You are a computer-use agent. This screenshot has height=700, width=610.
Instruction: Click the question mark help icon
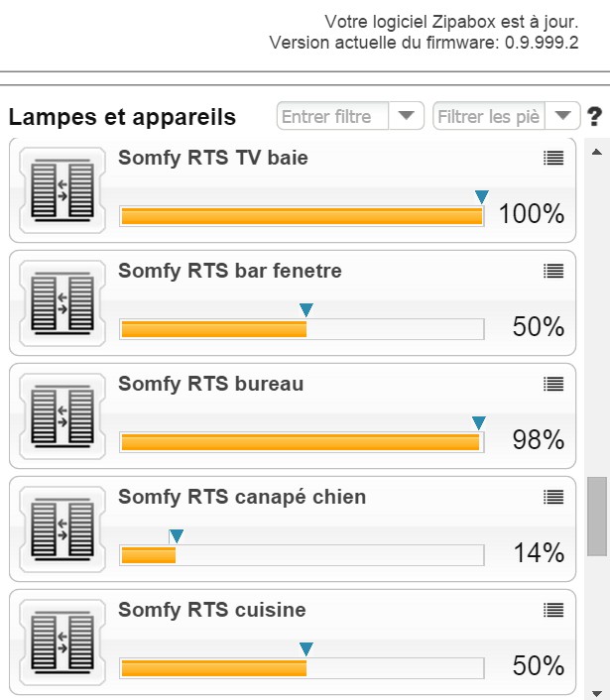[x=594, y=117]
